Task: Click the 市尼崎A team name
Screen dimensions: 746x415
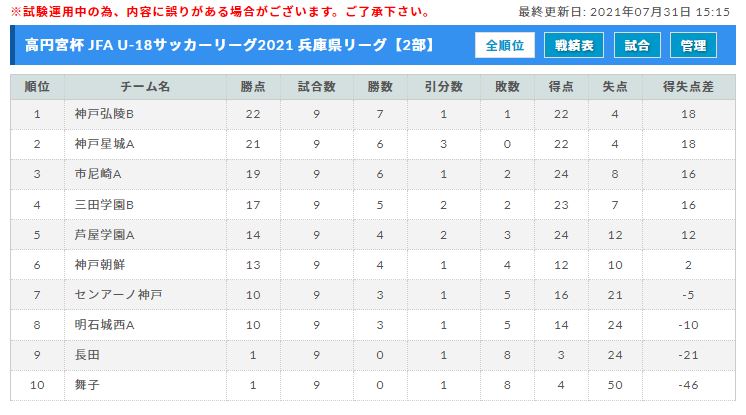Action: click(98, 174)
